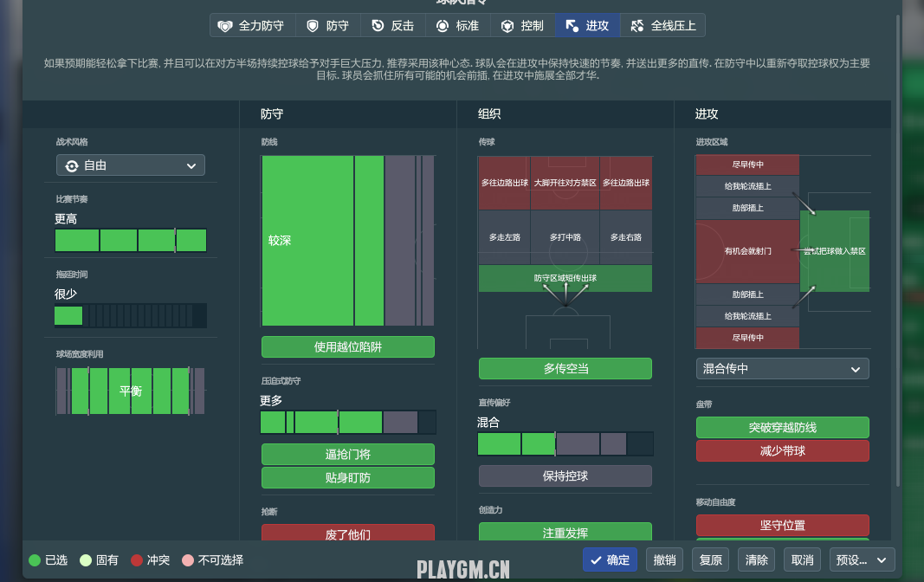Select the 全线压上 overload icon
924x582 pixels.
point(637,26)
